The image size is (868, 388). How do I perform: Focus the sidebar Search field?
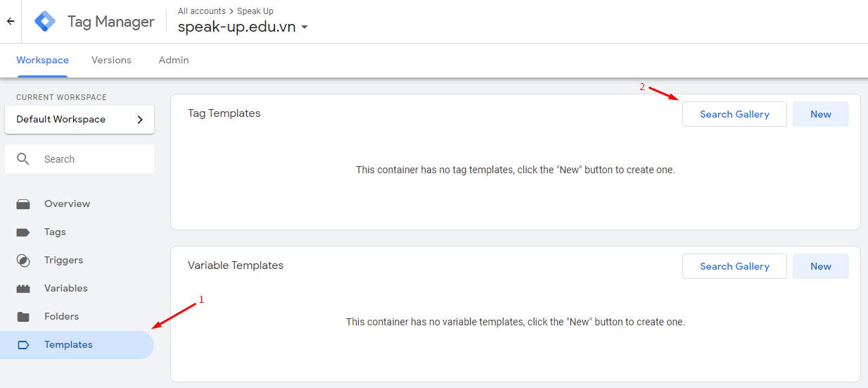(x=79, y=159)
